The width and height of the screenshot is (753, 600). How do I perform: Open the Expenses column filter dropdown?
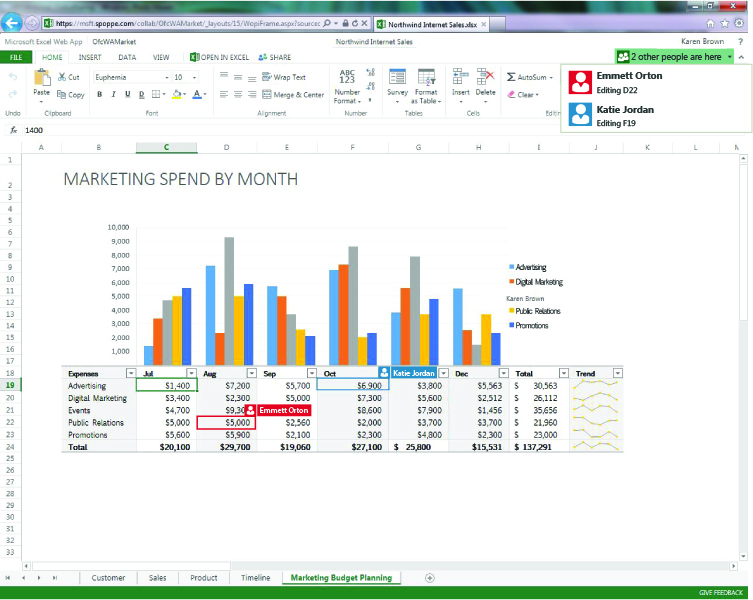(x=129, y=373)
